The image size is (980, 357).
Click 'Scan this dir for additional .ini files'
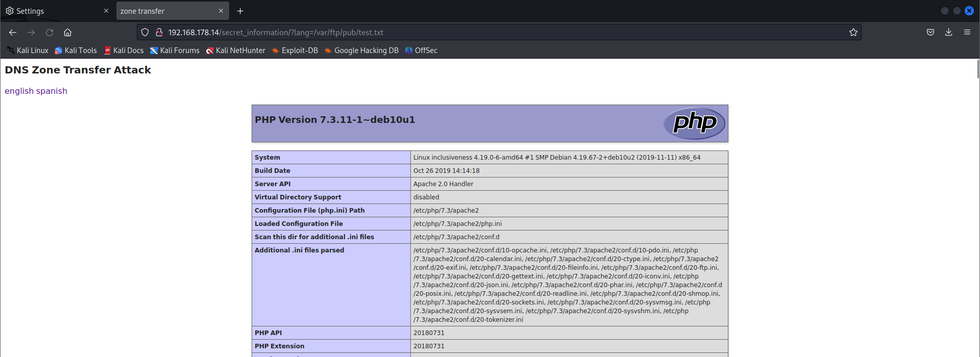pyautogui.click(x=314, y=237)
